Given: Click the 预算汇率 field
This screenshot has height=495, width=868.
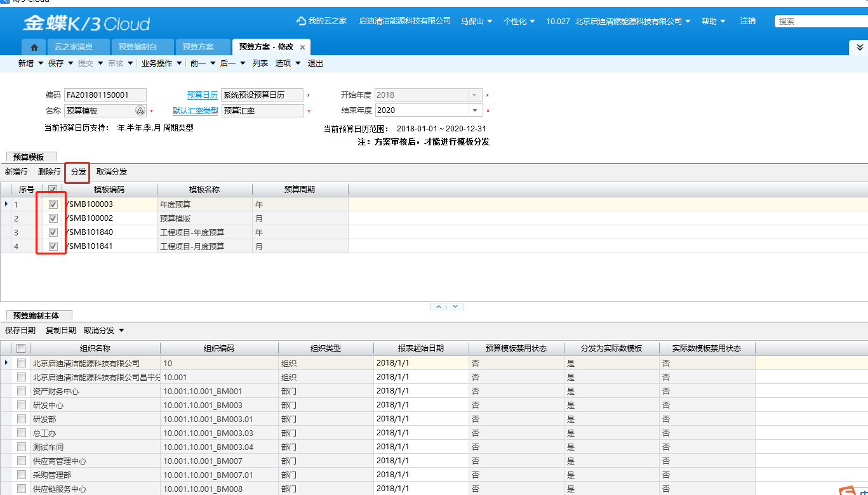Looking at the screenshot, I should 262,110.
